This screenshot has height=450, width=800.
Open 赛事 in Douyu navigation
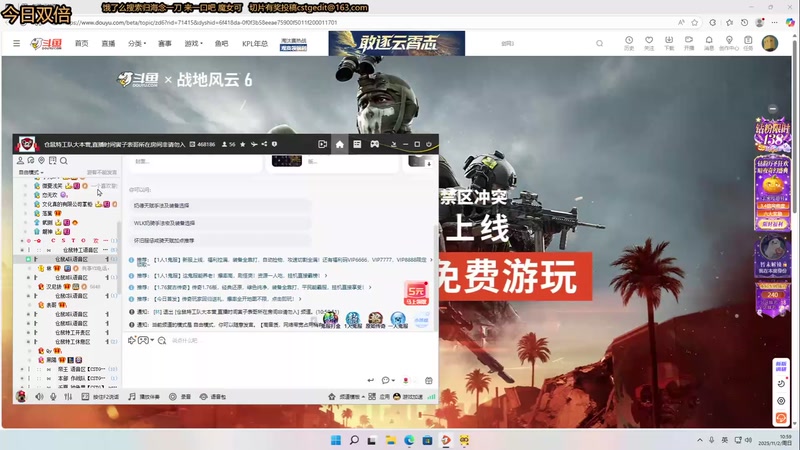click(165, 43)
